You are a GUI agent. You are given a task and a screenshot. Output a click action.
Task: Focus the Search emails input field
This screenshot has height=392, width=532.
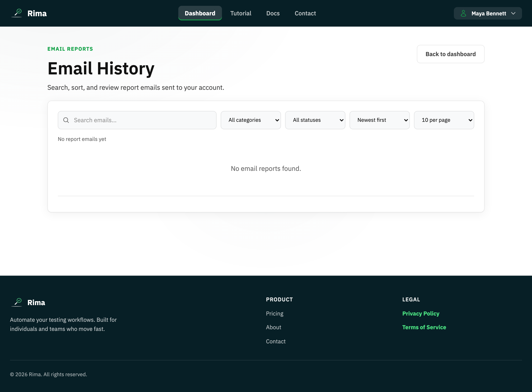point(137,120)
